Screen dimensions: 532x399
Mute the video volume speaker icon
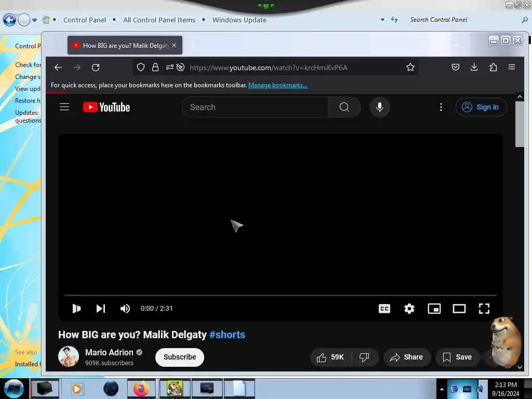125,309
